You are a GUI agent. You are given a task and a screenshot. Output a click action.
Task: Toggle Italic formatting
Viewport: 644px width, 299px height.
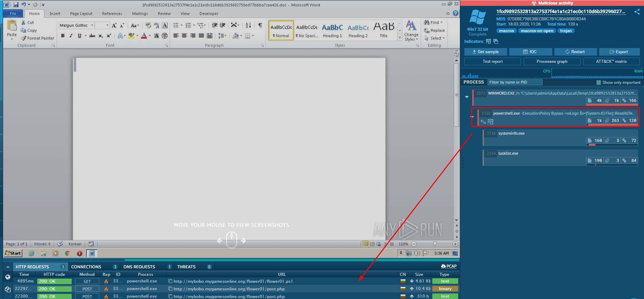[71, 36]
